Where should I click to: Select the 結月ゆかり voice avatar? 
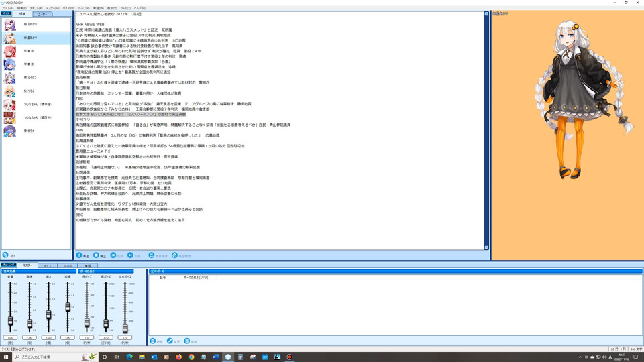point(9,25)
